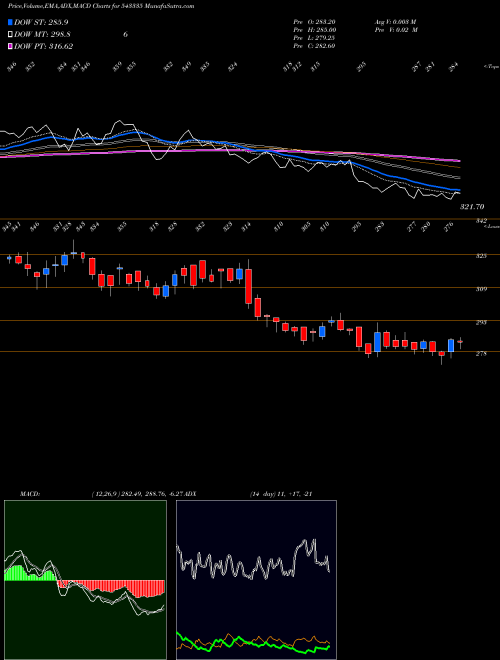500x660 pixels.
Task: Click the 'Pre O: 283.20' open value
Action: (x=314, y=22)
